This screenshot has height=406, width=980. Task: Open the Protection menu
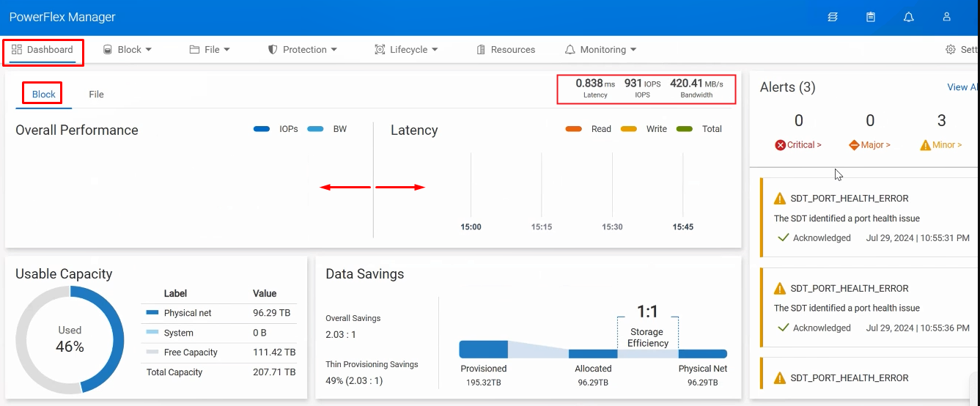coord(302,50)
